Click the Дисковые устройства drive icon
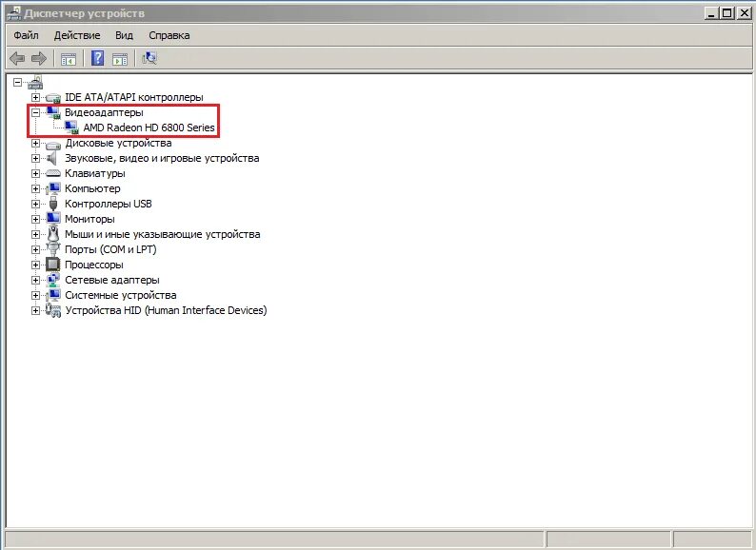 53,144
